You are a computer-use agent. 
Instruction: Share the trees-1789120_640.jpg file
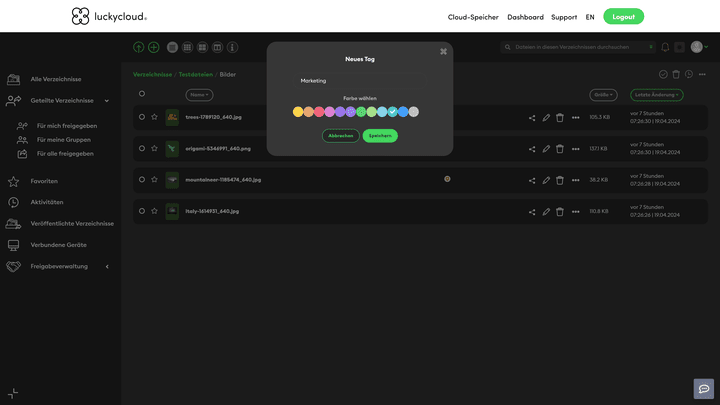pyautogui.click(x=532, y=118)
